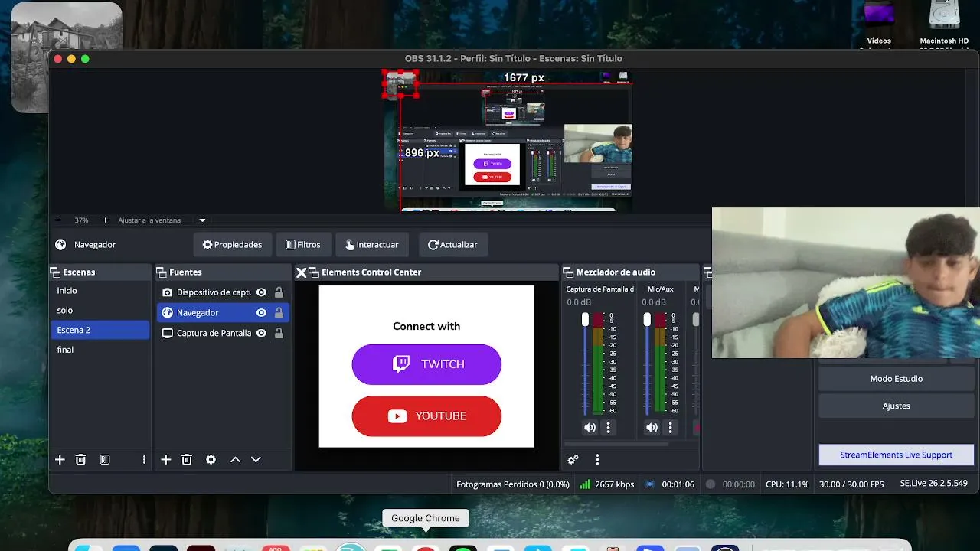Select the Escena 2 scene
Image resolution: width=980 pixels, height=551 pixels.
point(100,330)
